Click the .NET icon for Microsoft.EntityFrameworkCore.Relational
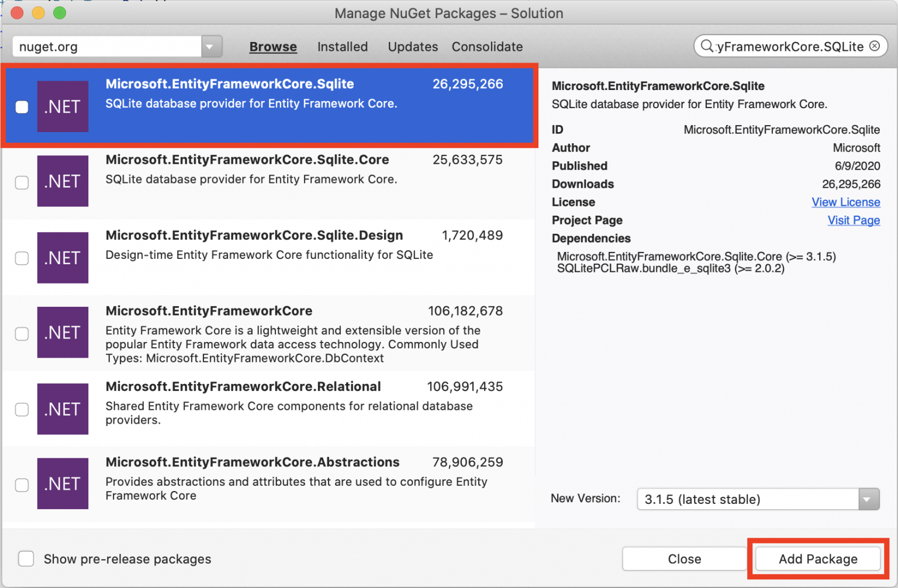Viewport: 898px width, 588px height. [63, 409]
